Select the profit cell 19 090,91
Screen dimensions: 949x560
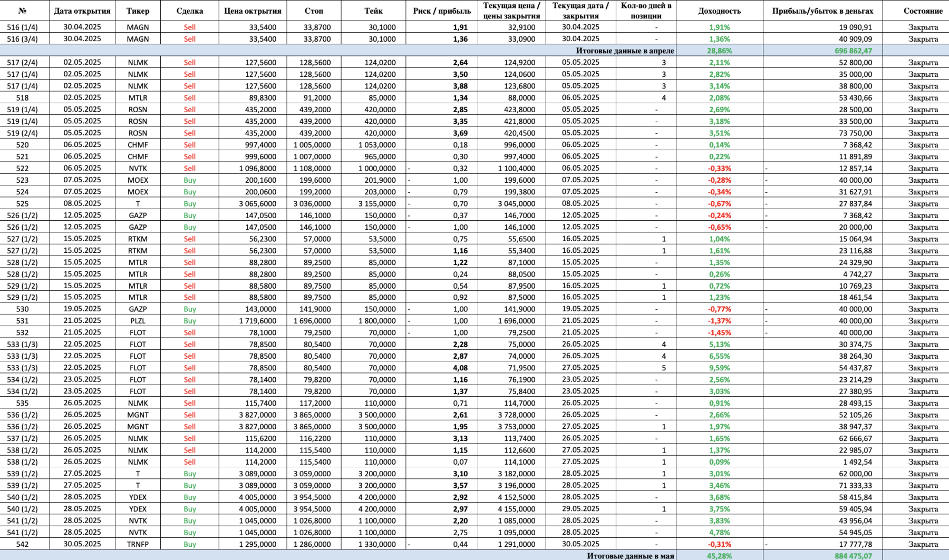pyautogui.click(x=822, y=27)
